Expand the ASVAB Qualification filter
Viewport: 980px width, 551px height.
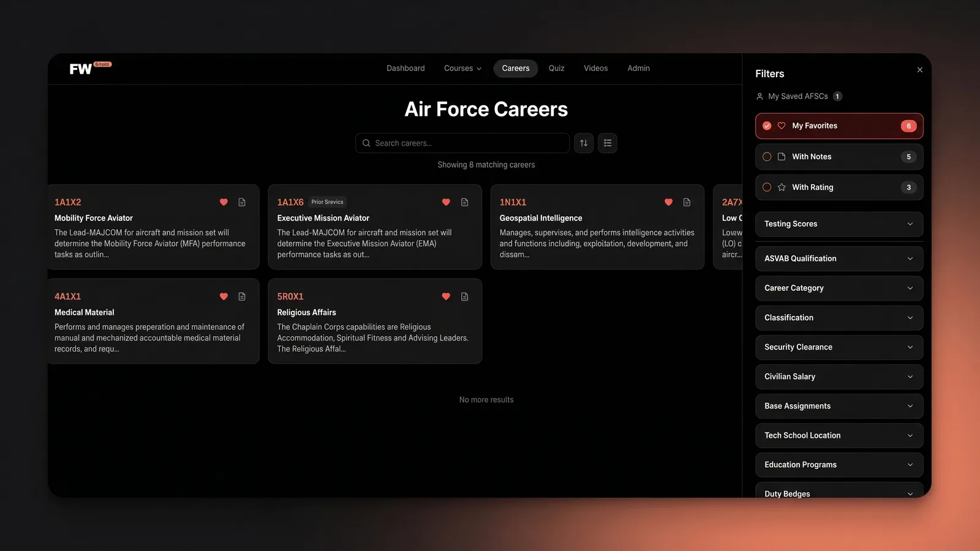839,258
